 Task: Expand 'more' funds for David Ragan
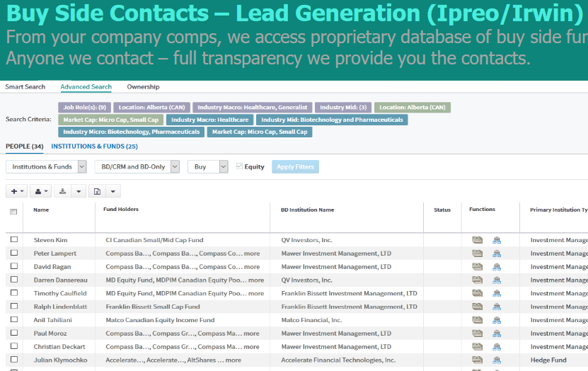tap(252, 267)
